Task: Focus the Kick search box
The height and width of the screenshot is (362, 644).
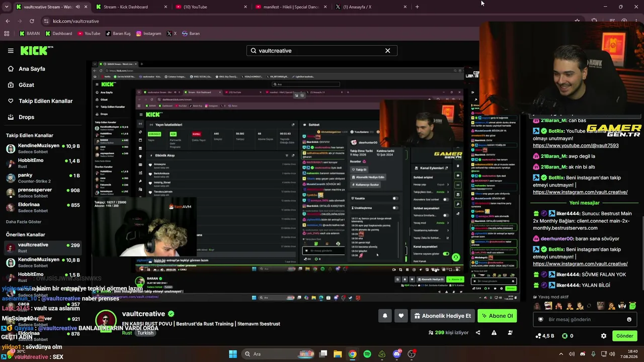Action: (321, 51)
